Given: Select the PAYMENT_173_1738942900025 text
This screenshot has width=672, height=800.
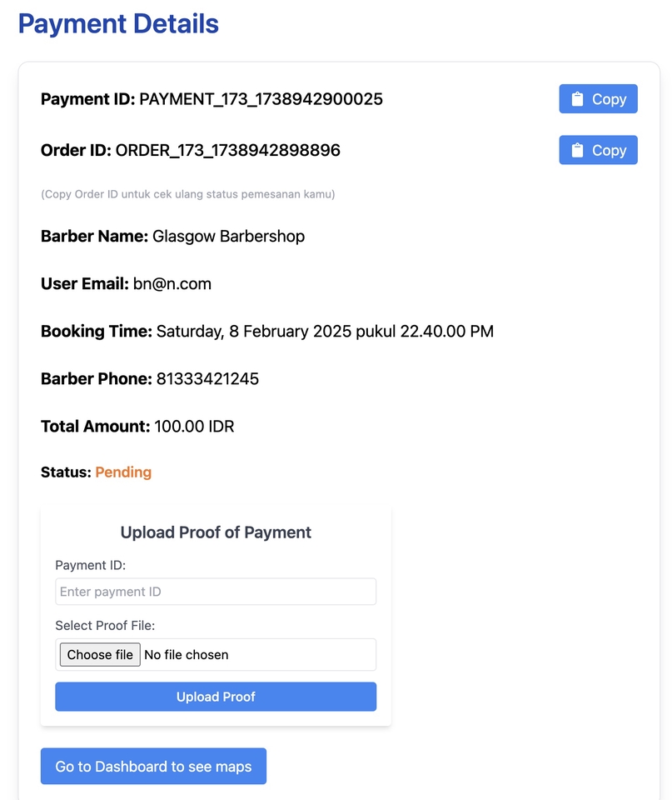Looking at the screenshot, I should pyautogui.click(x=261, y=99).
